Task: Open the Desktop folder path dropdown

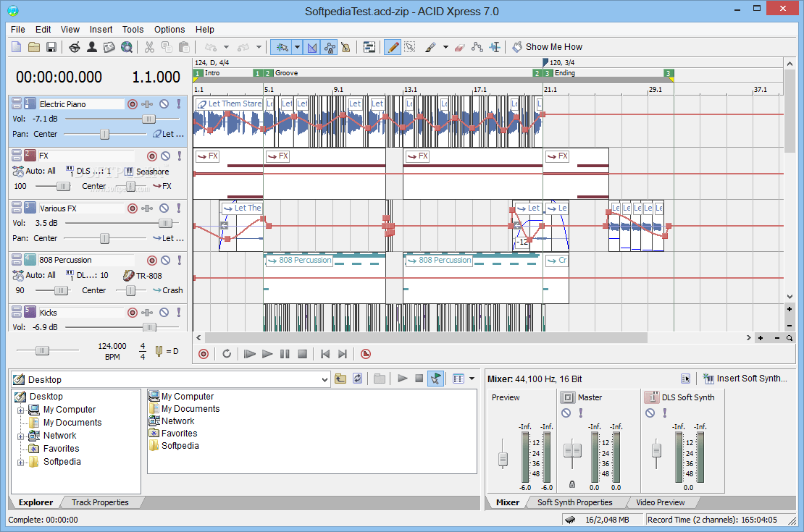Action: (x=324, y=379)
